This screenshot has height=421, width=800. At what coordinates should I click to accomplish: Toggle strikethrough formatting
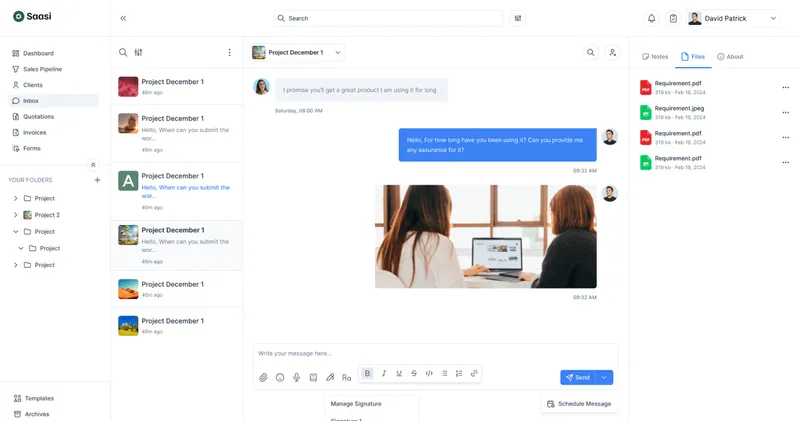(x=414, y=374)
